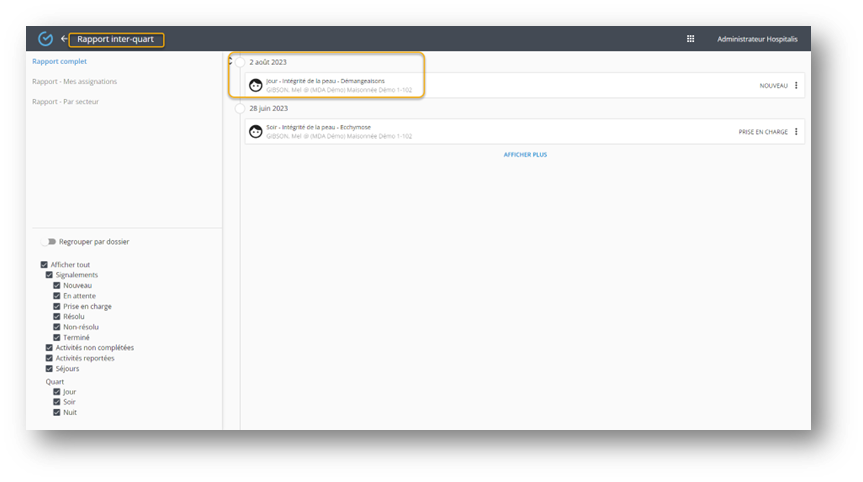
Task: Click patient avatar on Ecchymose report
Action: point(256,131)
